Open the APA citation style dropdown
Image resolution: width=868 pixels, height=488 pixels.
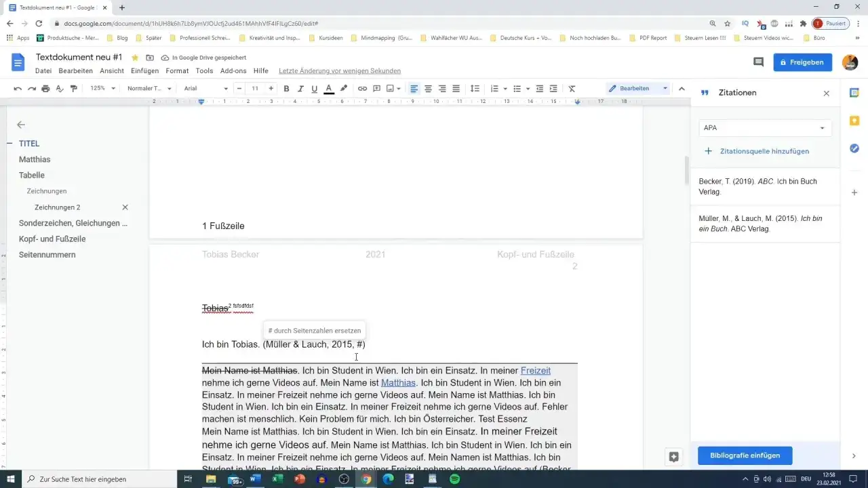pyautogui.click(x=765, y=127)
